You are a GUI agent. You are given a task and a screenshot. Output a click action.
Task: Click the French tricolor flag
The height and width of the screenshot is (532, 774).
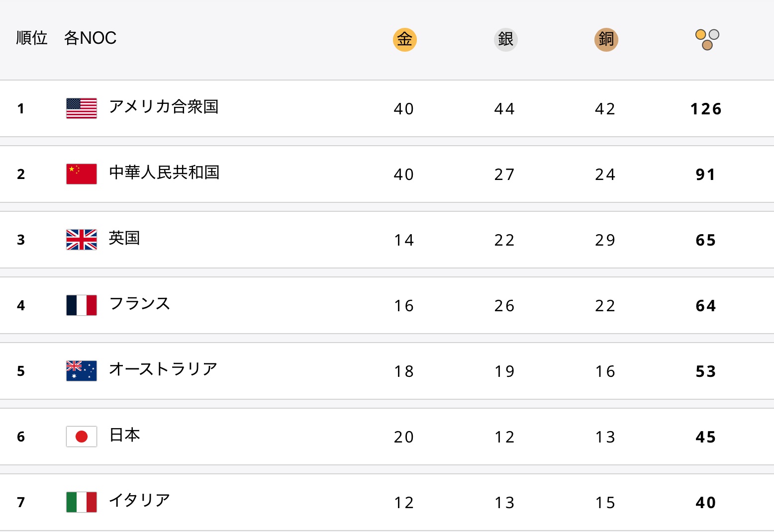point(82,305)
